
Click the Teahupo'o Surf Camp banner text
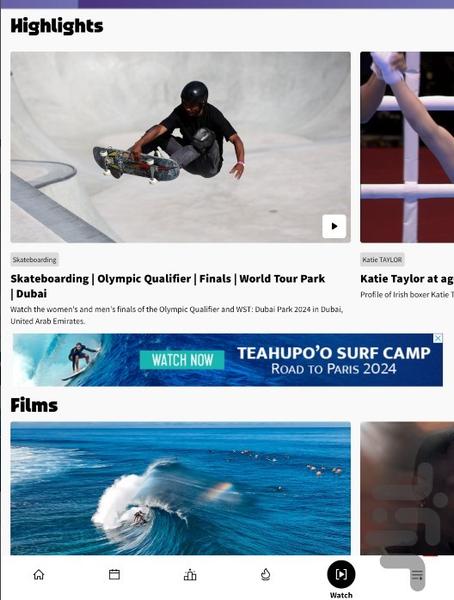click(334, 360)
